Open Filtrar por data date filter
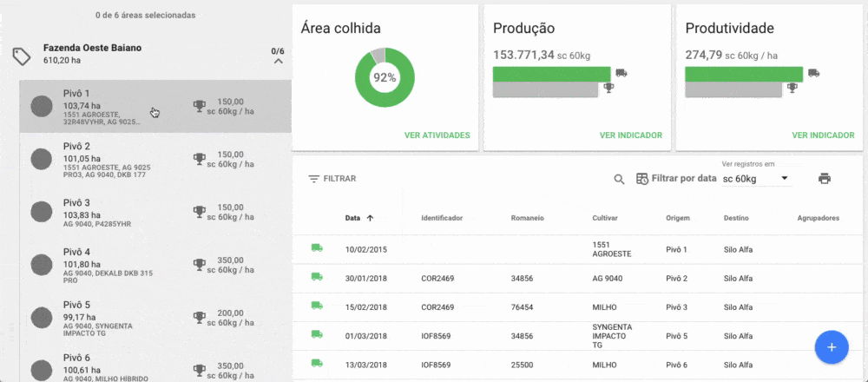868x382 pixels. point(676,179)
